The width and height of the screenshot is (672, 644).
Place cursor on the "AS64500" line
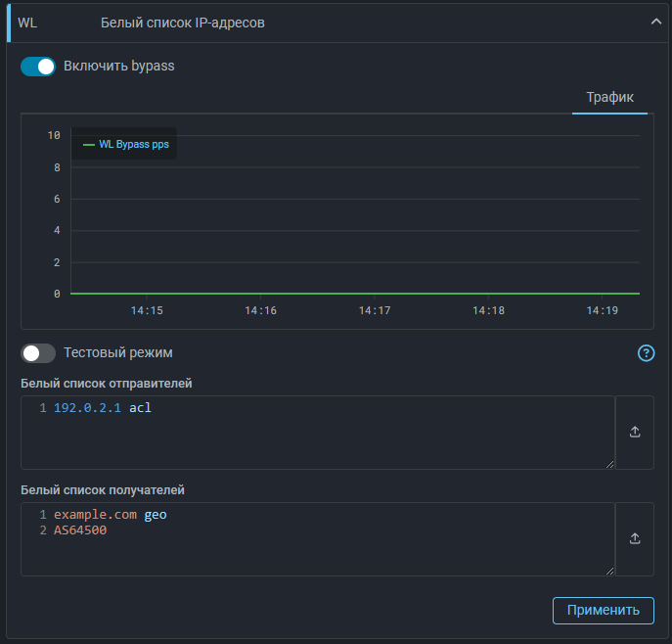pos(80,530)
